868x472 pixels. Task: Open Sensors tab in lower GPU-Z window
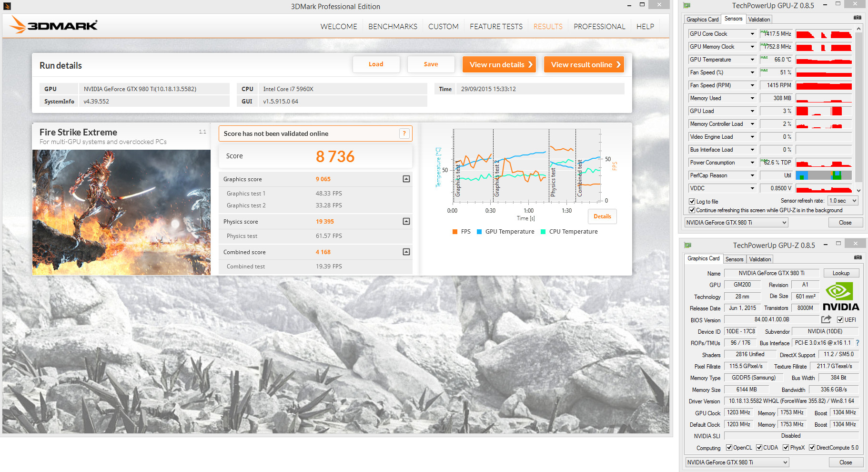click(734, 259)
